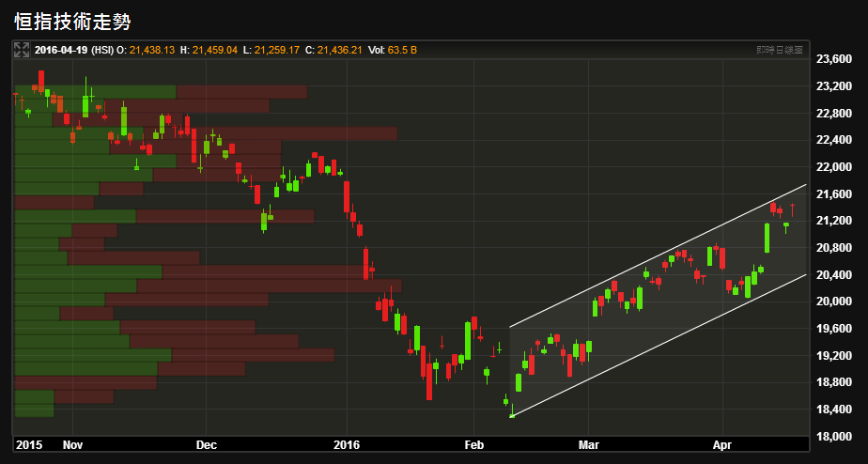
Task: Click the 22,000 price axis label
Action: click(x=833, y=167)
